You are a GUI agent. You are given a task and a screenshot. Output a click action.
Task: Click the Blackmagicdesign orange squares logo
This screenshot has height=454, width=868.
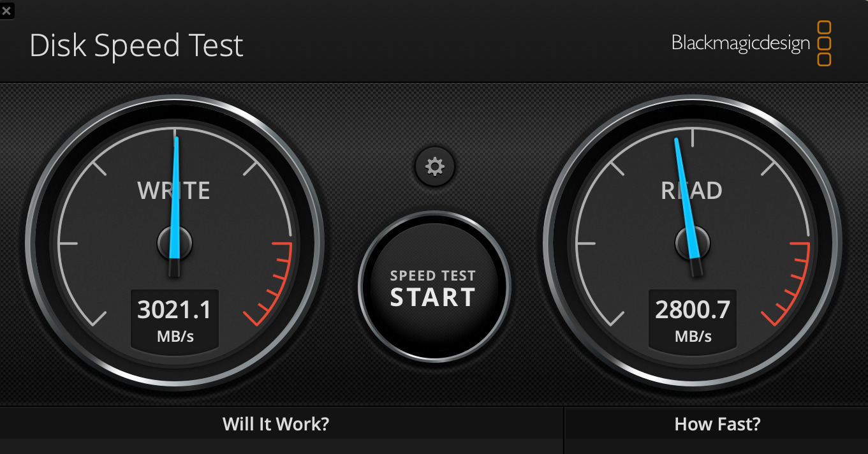click(x=824, y=43)
